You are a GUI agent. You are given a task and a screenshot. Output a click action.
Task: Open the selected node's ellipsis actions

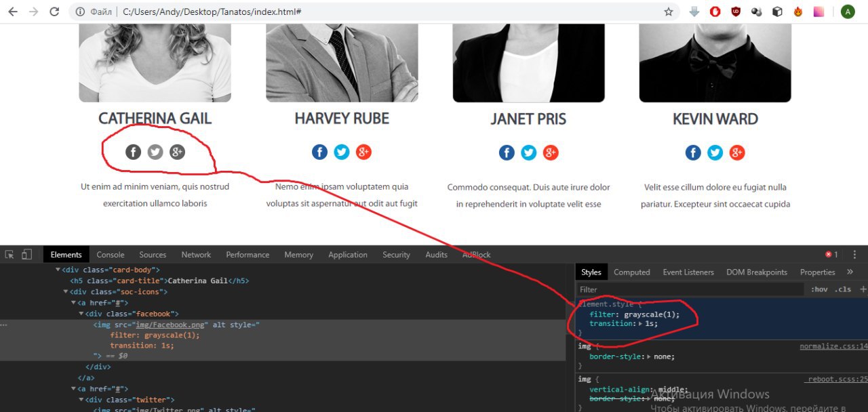click(4, 325)
